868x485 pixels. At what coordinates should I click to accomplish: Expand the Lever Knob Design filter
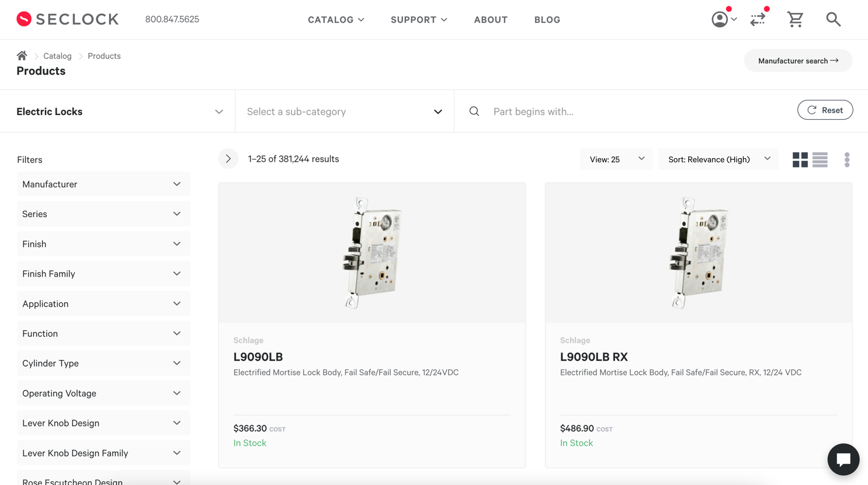click(103, 423)
